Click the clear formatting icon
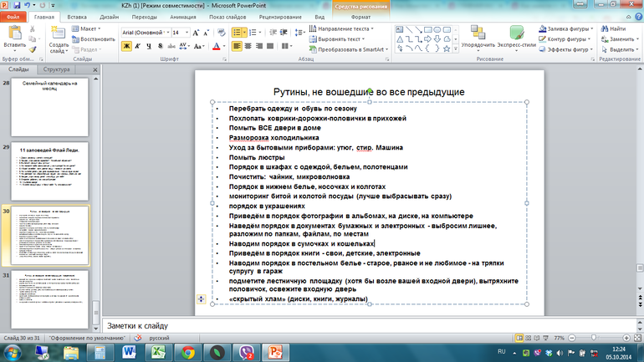 tap(221, 32)
